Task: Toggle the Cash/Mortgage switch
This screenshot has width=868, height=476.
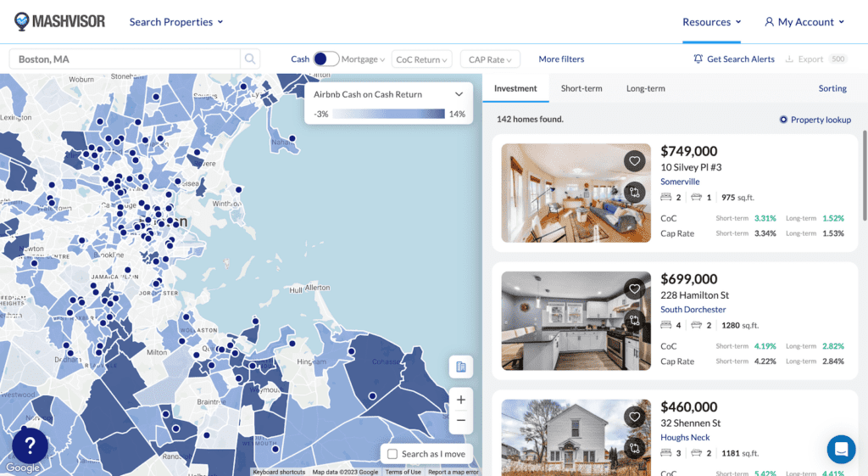Action: [x=325, y=59]
